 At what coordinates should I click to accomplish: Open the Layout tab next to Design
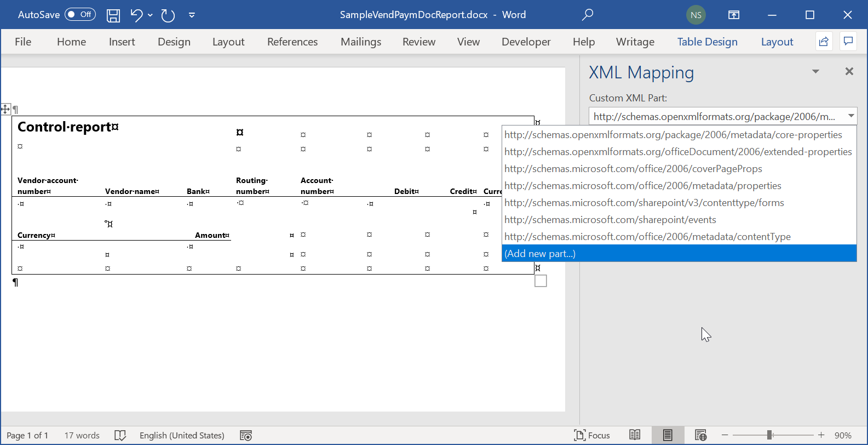[x=228, y=42]
